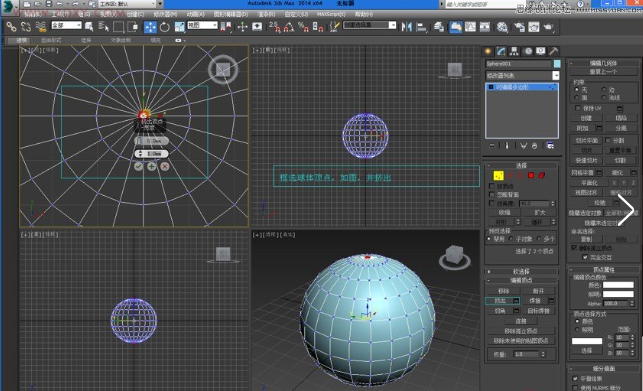Click the Mirror tool icon

point(406,27)
